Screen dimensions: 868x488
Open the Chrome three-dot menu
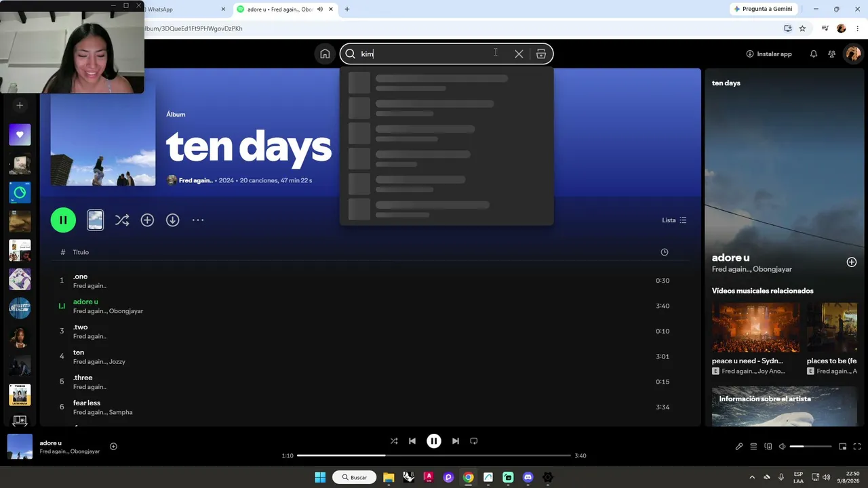tap(857, 28)
